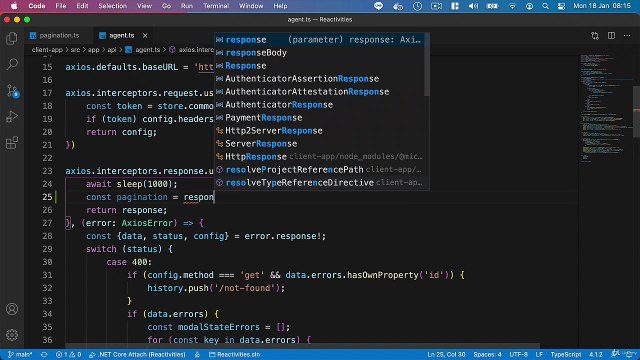The image size is (640, 360).
Task: Click the TypeScript version 4.1.2
Action: click(x=596, y=355)
